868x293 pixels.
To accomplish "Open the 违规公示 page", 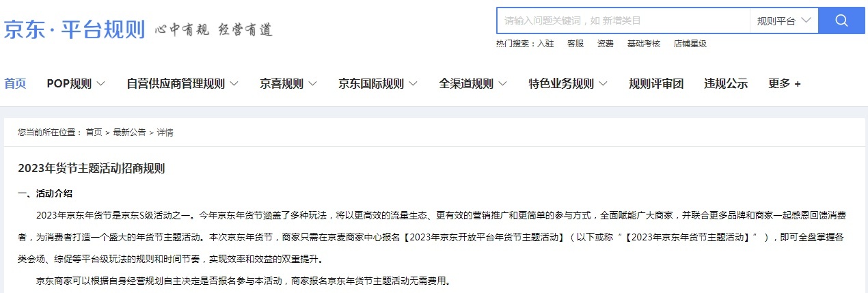I will click(x=726, y=84).
